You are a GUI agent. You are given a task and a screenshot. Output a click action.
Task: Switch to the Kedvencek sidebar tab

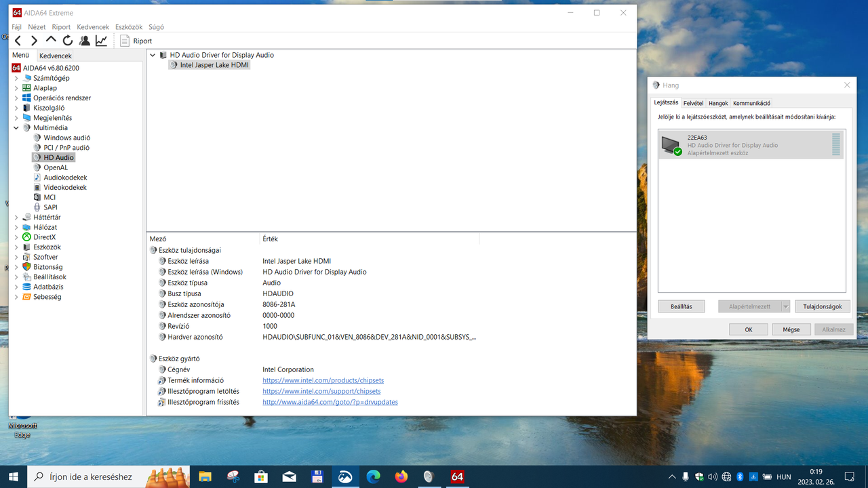[55, 56]
